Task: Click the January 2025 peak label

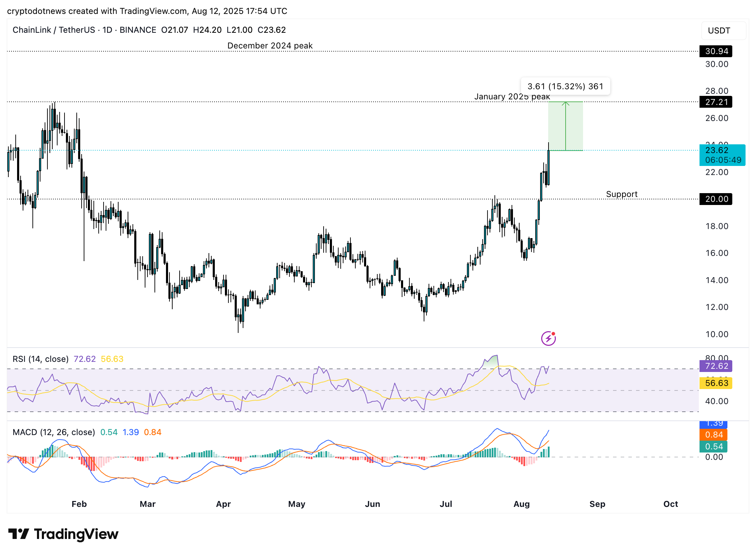Action: tap(512, 97)
